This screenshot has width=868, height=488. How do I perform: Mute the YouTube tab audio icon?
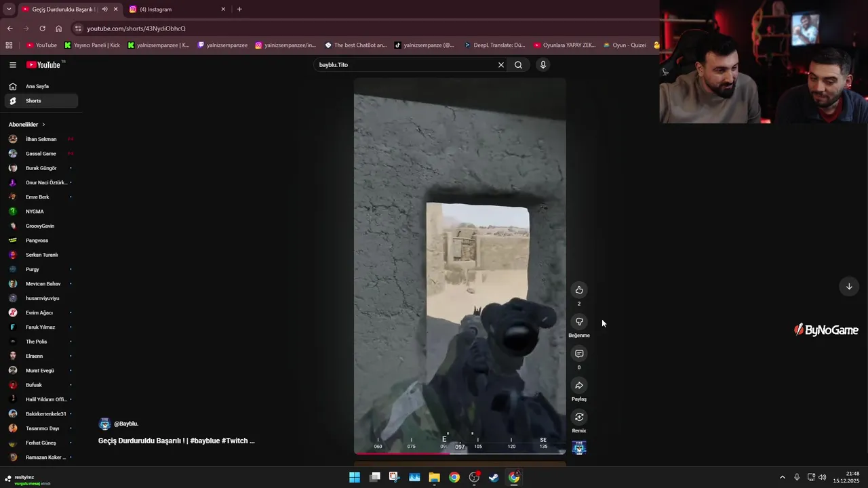104,9
